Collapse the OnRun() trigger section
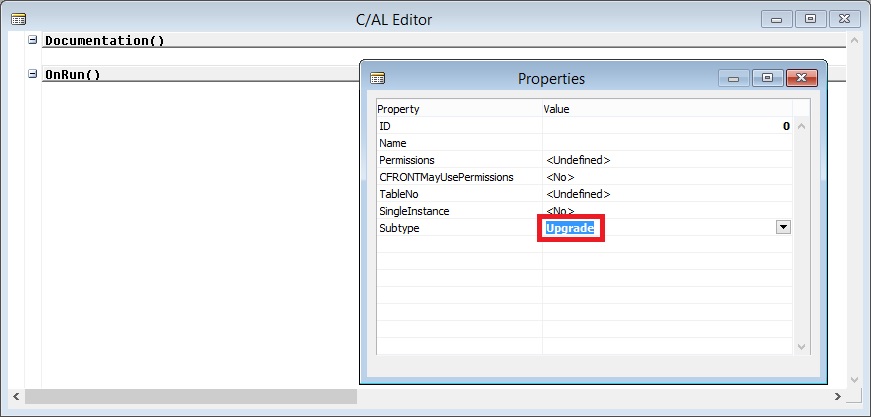The width and height of the screenshot is (871, 417). [33, 74]
